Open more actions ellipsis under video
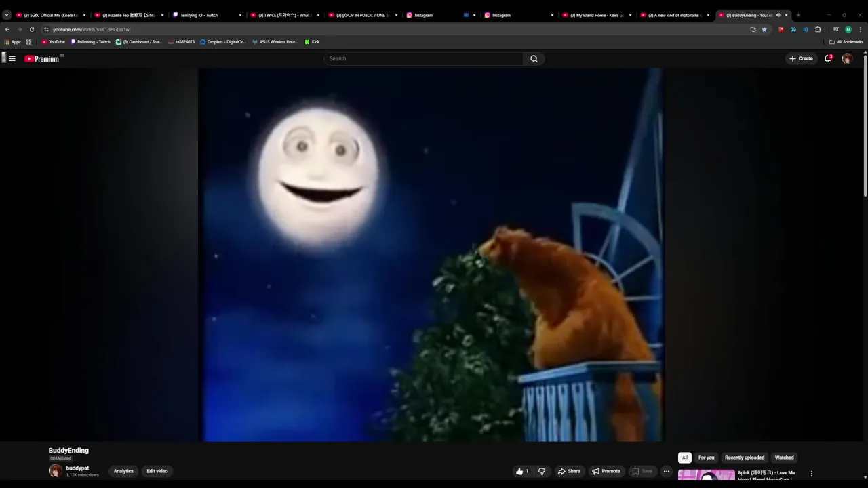This screenshot has width=868, height=488. click(667, 471)
